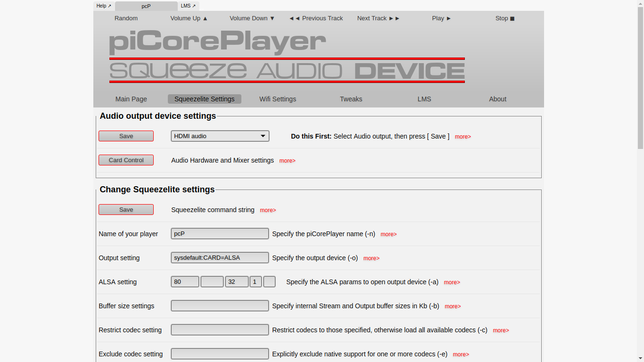
Task: Show more about exclude codecs option
Action: pyautogui.click(x=461, y=354)
